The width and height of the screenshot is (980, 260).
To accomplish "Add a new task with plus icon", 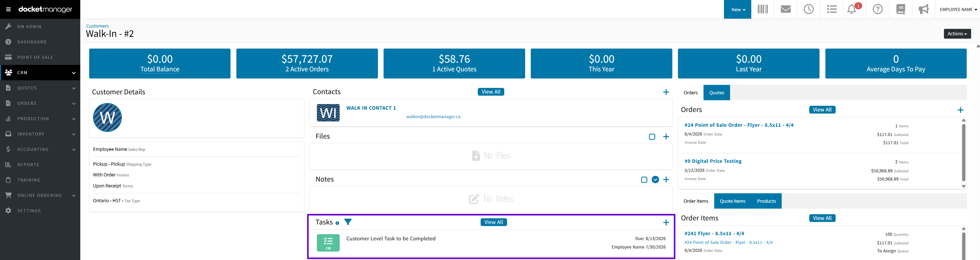I will coord(666,223).
